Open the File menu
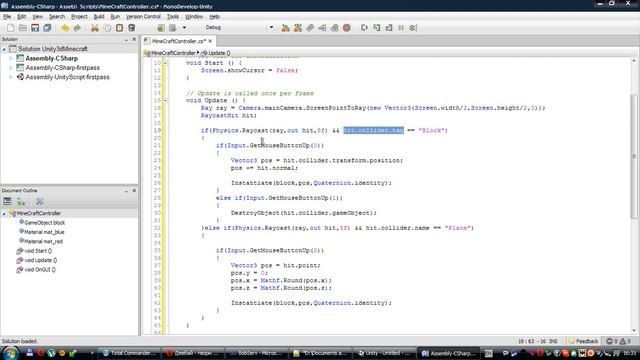Screen dimensions: 640x360 7,17
